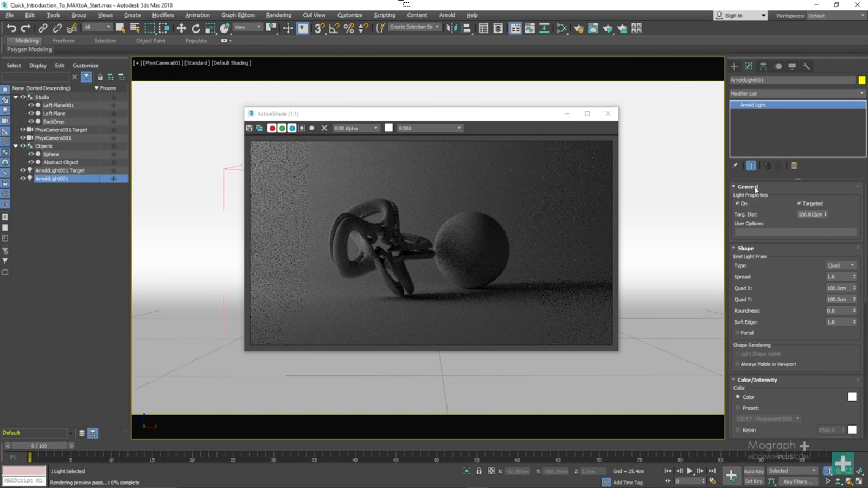Select Abstract Object in scene explorer

coord(61,162)
